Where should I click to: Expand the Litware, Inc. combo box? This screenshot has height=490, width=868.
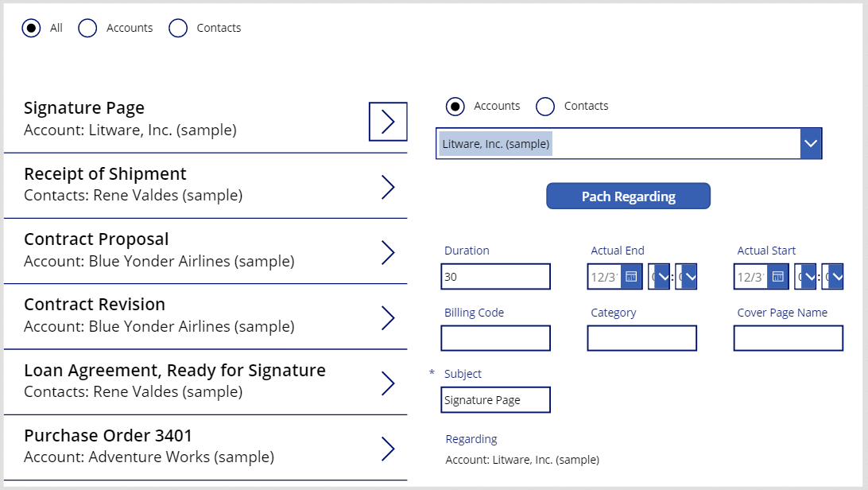pos(811,143)
